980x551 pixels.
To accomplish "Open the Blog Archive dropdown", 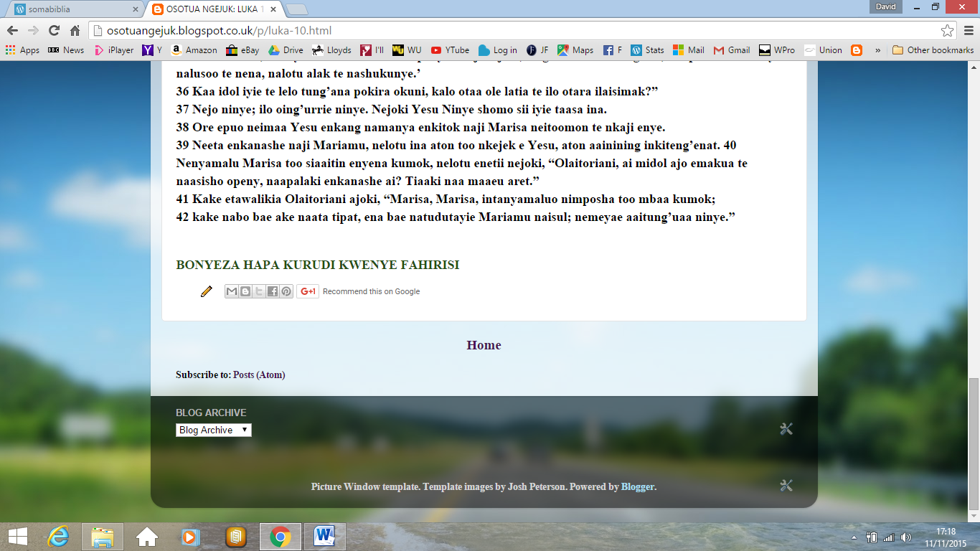I will pos(214,430).
